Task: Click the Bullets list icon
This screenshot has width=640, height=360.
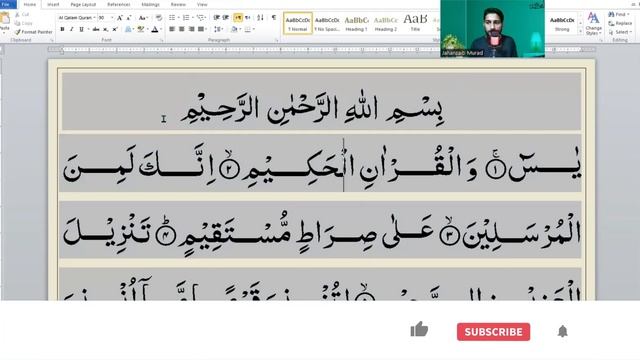Action: click(x=173, y=18)
